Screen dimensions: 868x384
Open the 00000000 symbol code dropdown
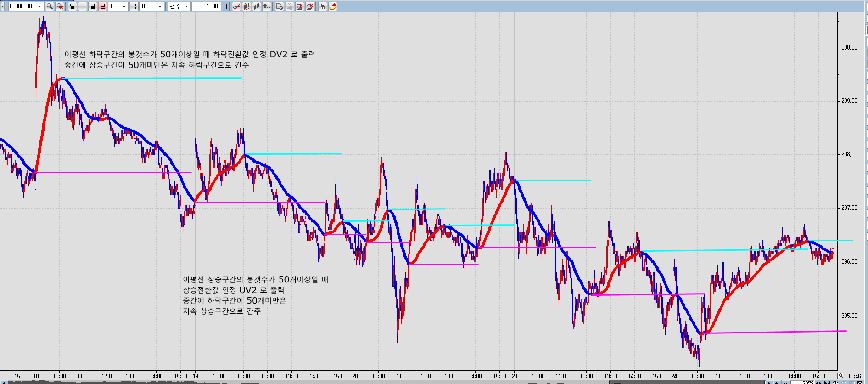39,6
